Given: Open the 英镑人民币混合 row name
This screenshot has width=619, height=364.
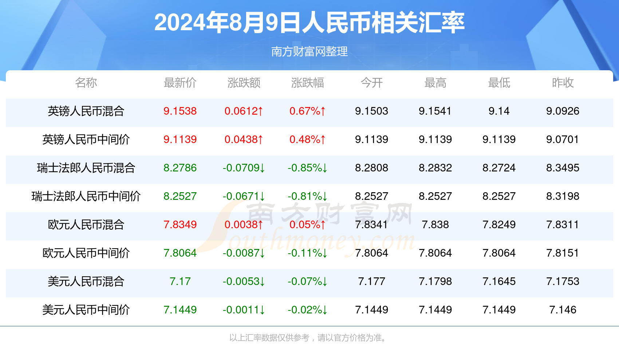Looking at the screenshot, I should pos(86,111).
